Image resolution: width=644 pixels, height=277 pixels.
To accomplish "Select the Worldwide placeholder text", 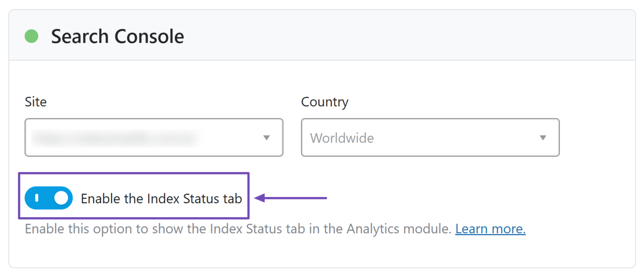I will [x=342, y=138].
